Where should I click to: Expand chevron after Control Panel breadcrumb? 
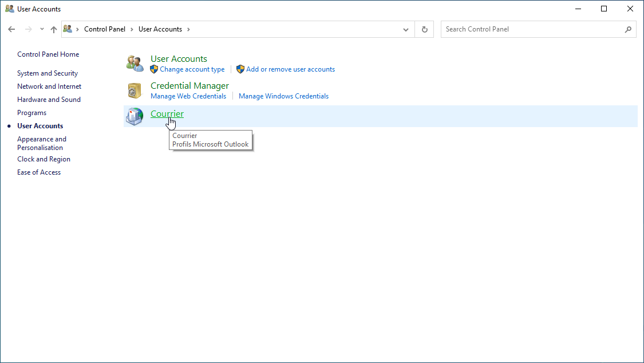[x=132, y=29]
